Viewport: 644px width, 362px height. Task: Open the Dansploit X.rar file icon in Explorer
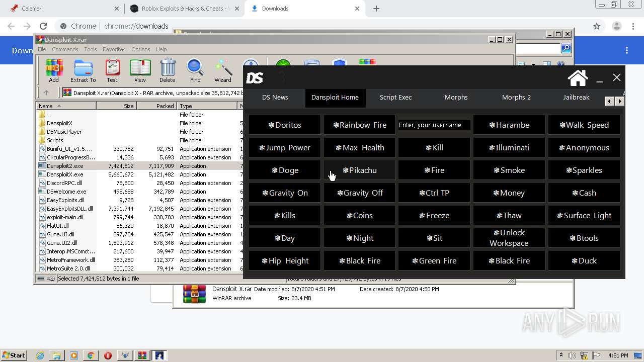point(194,294)
